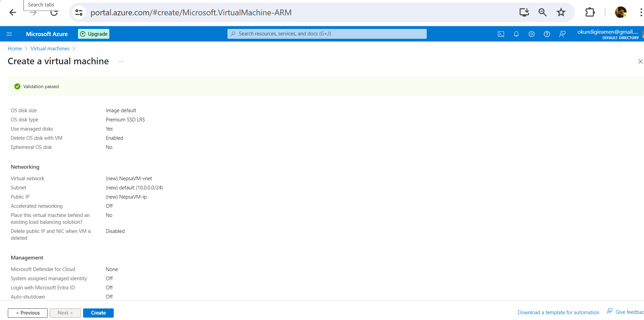
Task: Click the Microsoft Azure home title
Action: pos(47,34)
